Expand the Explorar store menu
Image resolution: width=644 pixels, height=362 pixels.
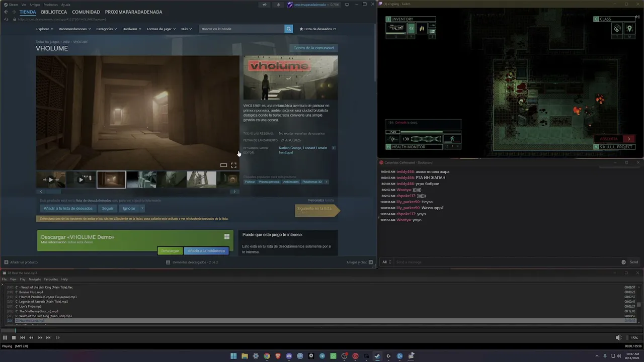coord(44,29)
